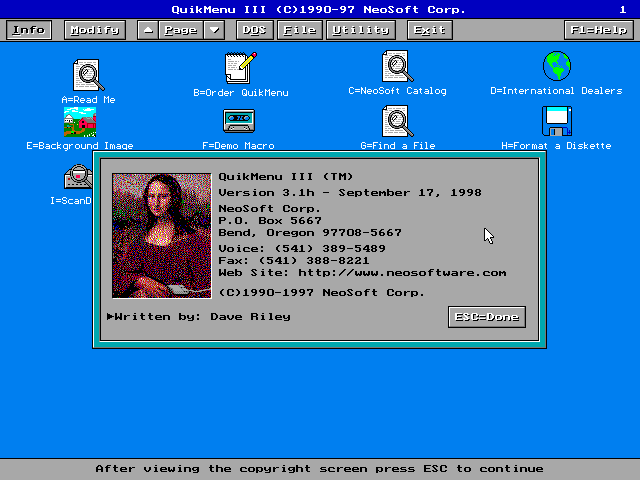Click the 'Written by: Dave Riley' line

(x=199, y=317)
